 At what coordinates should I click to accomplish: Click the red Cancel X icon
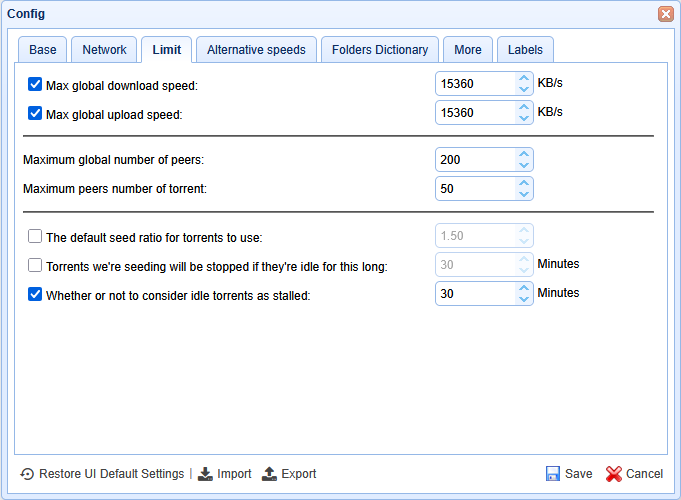(x=614, y=474)
